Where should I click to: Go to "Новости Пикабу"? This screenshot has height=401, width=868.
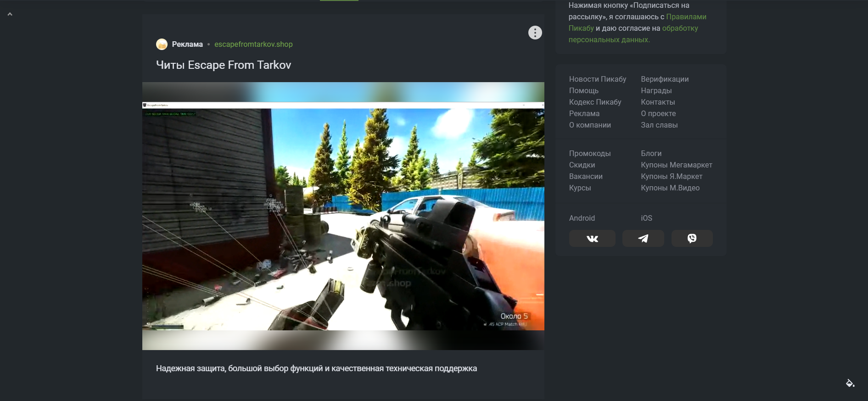click(x=598, y=79)
